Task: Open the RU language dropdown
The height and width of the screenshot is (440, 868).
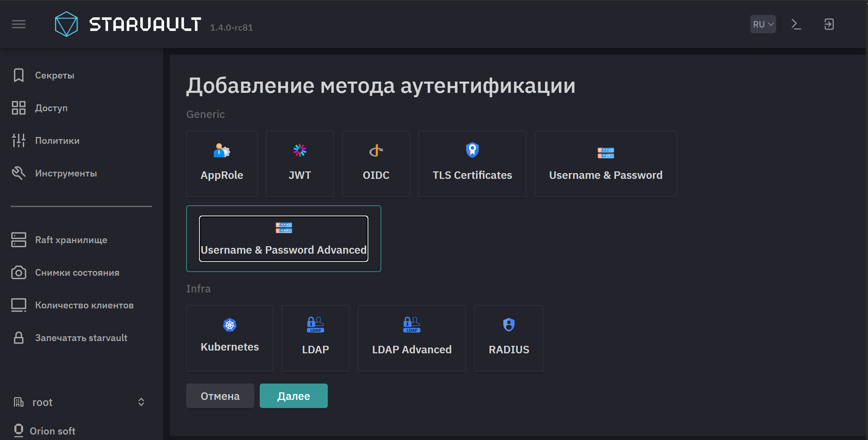Action: tap(763, 24)
